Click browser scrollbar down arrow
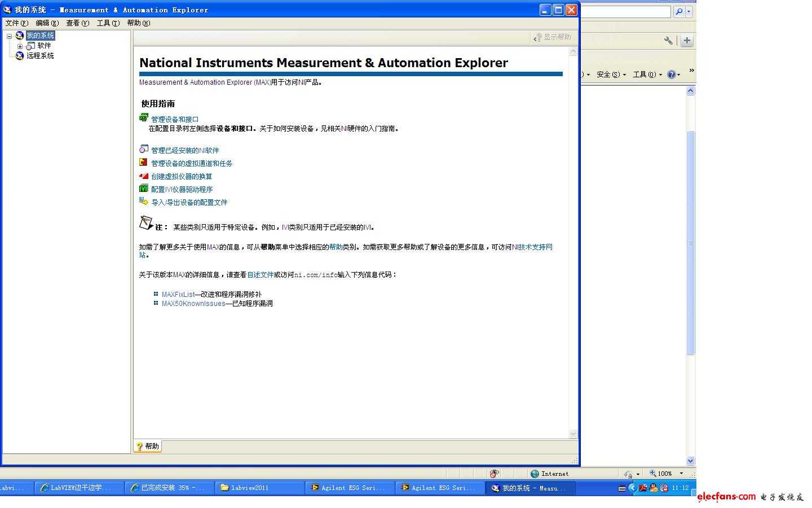Viewport: 812px width, 508px height. coord(690,461)
